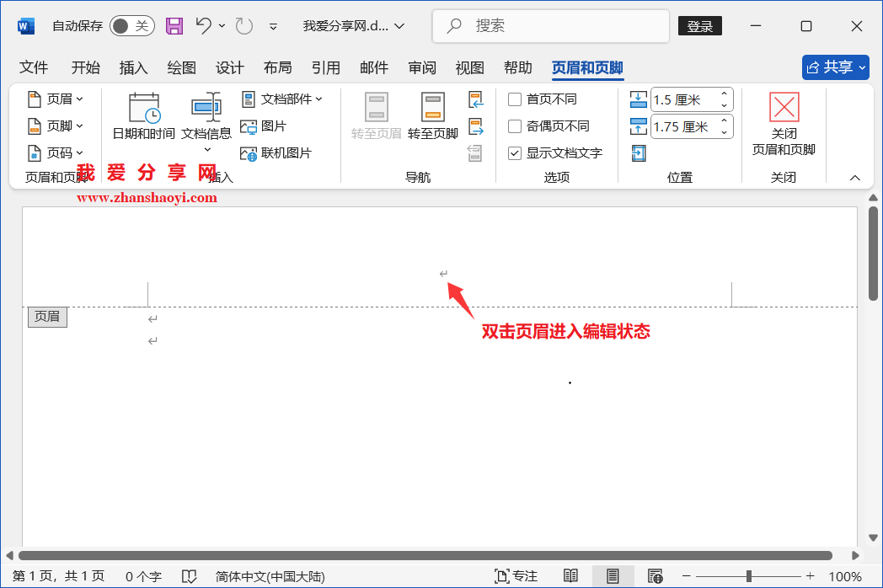This screenshot has width=883, height=588.
Task: Open the 文档信息 document info menu
Action: pyautogui.click(x=206, y=122)
